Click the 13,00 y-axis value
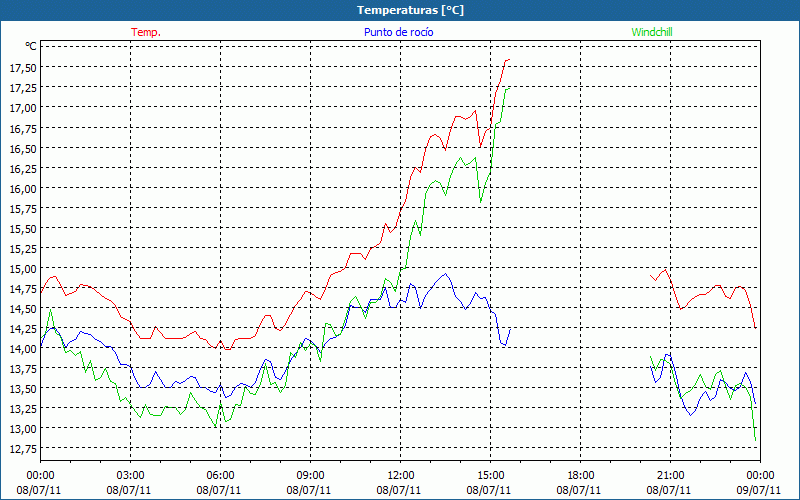 click(23, 429)
